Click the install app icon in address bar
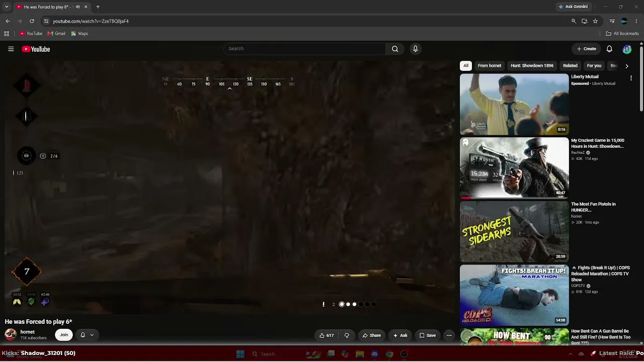Viewport: 644px width, 362px height. tap(584, 21)
